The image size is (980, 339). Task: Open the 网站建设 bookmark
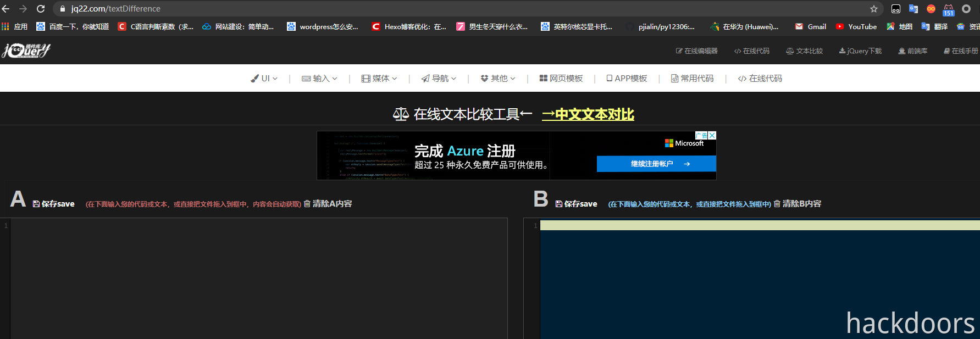(238, 26)
